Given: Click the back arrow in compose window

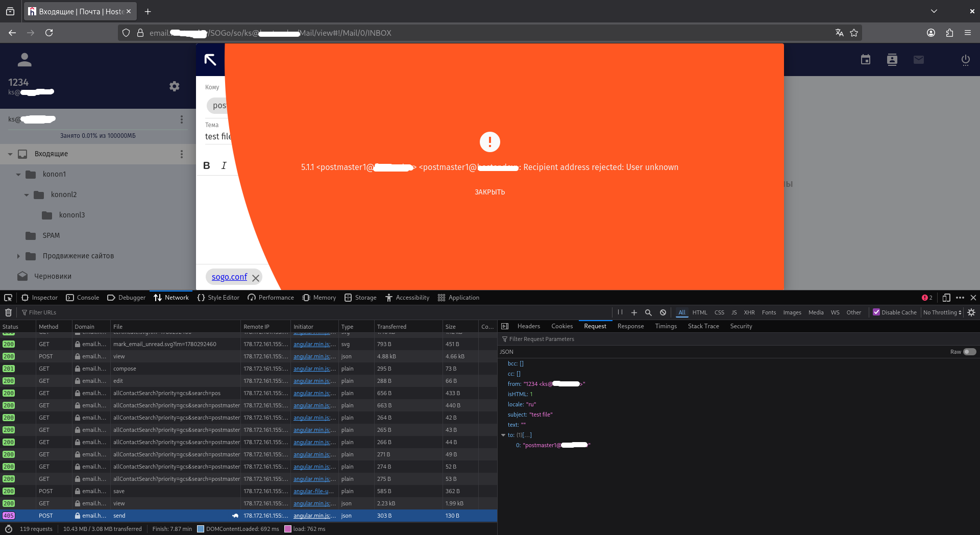Looking at the screenshot, I should click(210, 60).
